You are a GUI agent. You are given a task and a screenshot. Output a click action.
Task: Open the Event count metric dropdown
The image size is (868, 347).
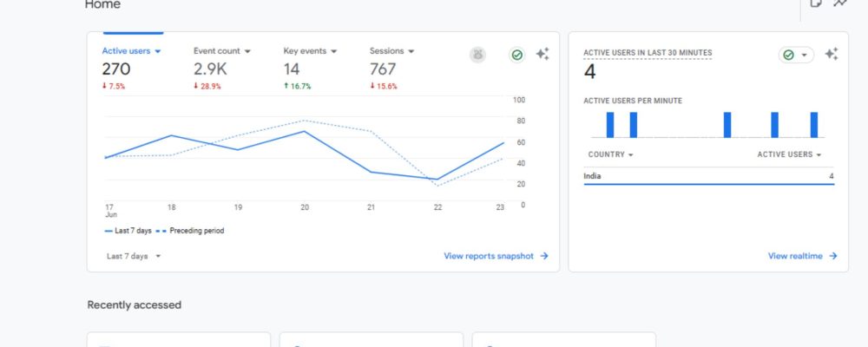point(222,51)
